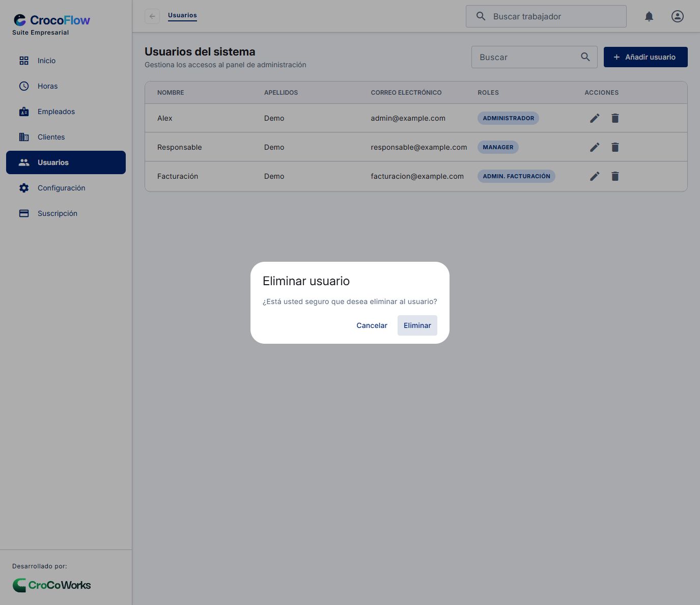The width and height of the screenshot is (700, 605).
Task: Navigate to Clientes
Action: coord(66,137)
